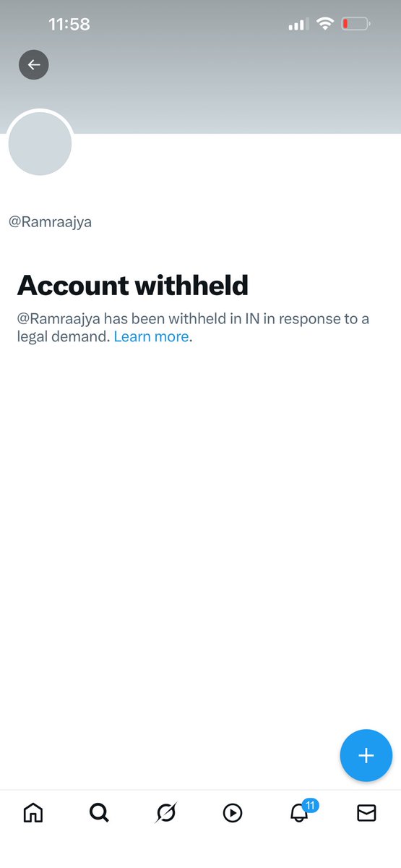
Task: View notifications via the bell icon
Action: [298, 813]
